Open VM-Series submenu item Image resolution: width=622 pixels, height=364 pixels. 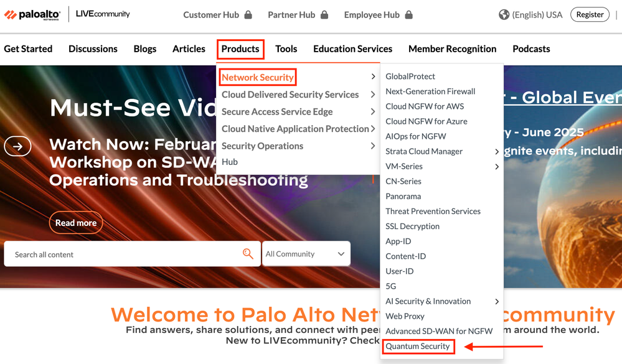[404, 167]
